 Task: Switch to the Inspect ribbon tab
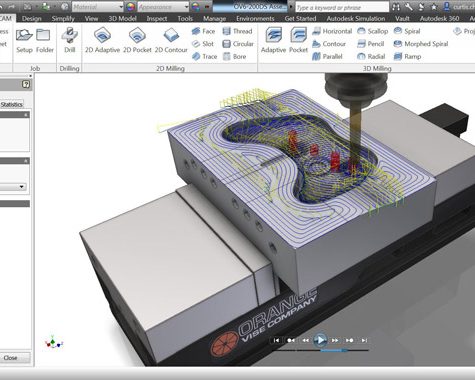[x=157, y=19]
